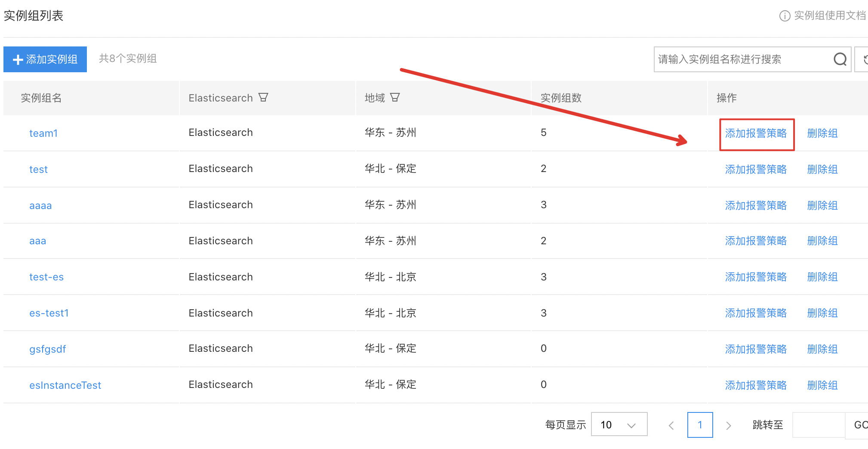
Task: Open the Elasticsearch column filter icon
Action: [263, 98]
